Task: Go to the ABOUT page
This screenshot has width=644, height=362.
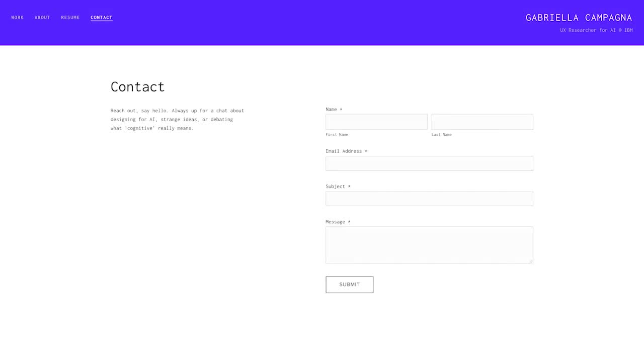Action: 42,18
